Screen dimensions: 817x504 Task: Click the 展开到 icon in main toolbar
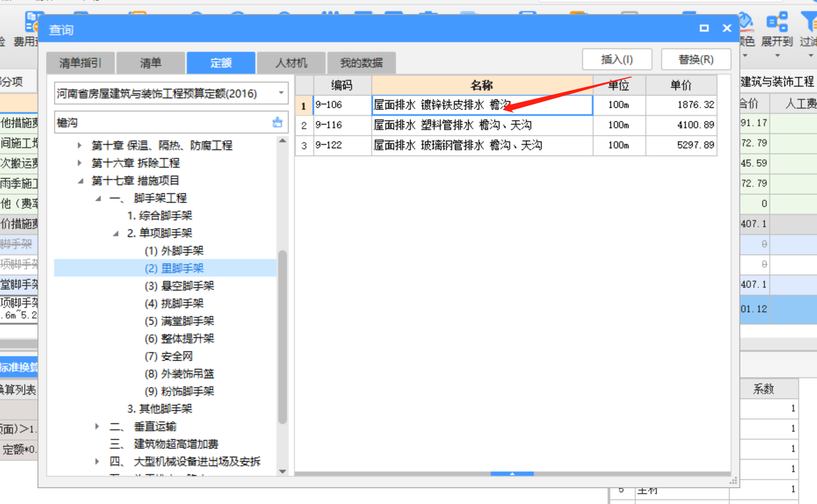(x=777, y=22)
